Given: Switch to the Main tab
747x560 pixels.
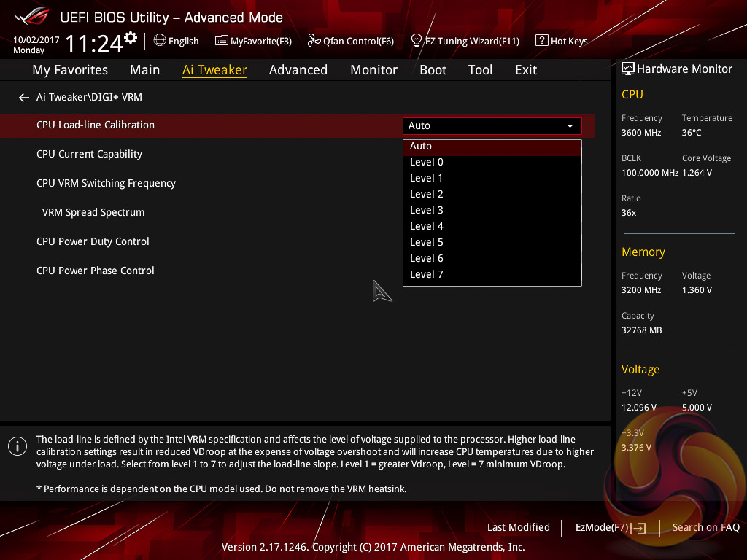Looking at the screenshot, I should (x=145, y=70).
